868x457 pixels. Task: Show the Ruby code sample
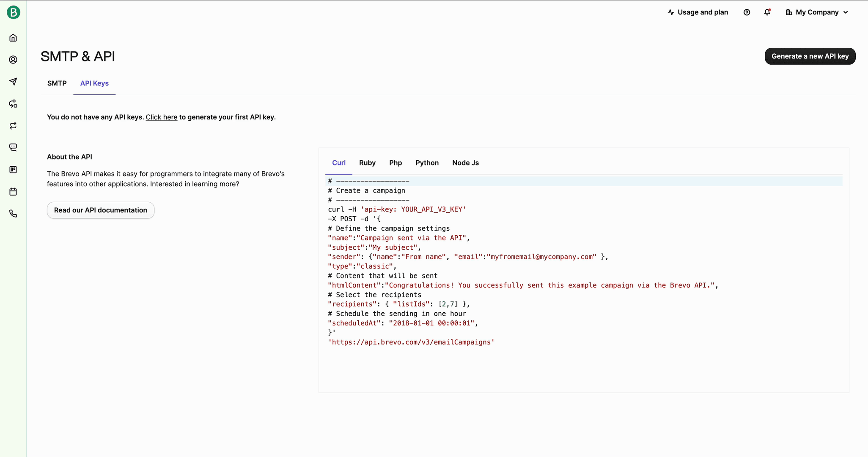click(367, 162)
